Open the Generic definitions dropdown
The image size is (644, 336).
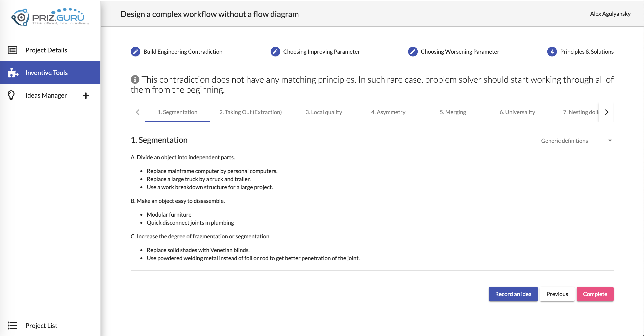(577, 141)
